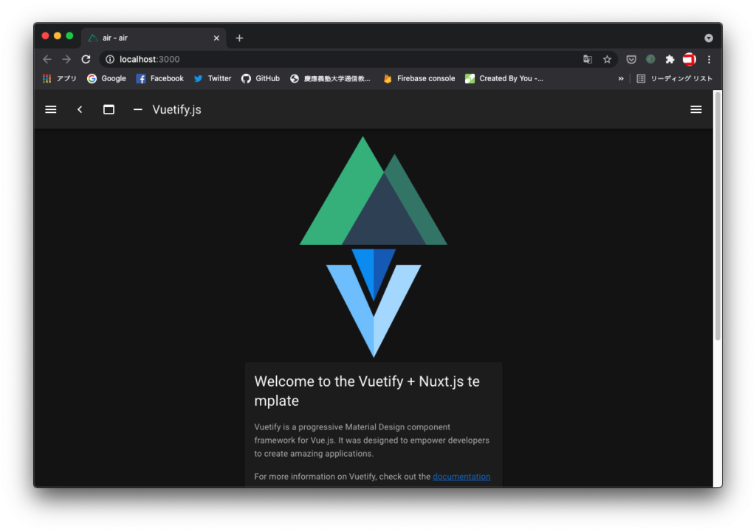
Task: Reload the page with the refresh button
Action: [x=86, y=59]
